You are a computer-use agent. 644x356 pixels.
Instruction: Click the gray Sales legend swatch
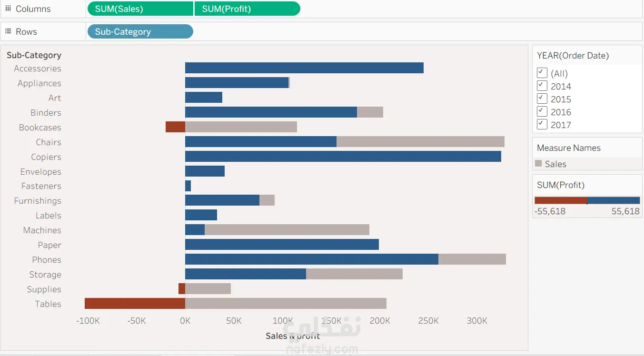pos(538,163)
